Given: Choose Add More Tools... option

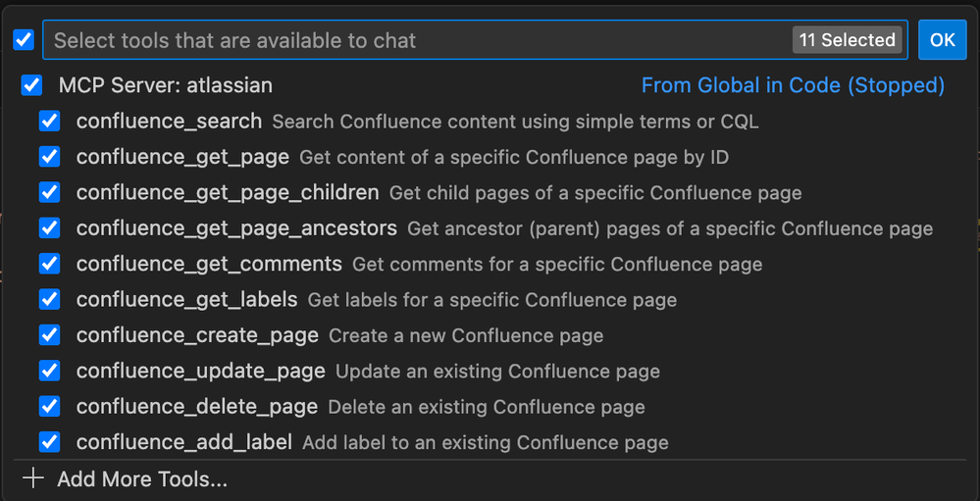Looking at the screenshot, I should (142, 478).
